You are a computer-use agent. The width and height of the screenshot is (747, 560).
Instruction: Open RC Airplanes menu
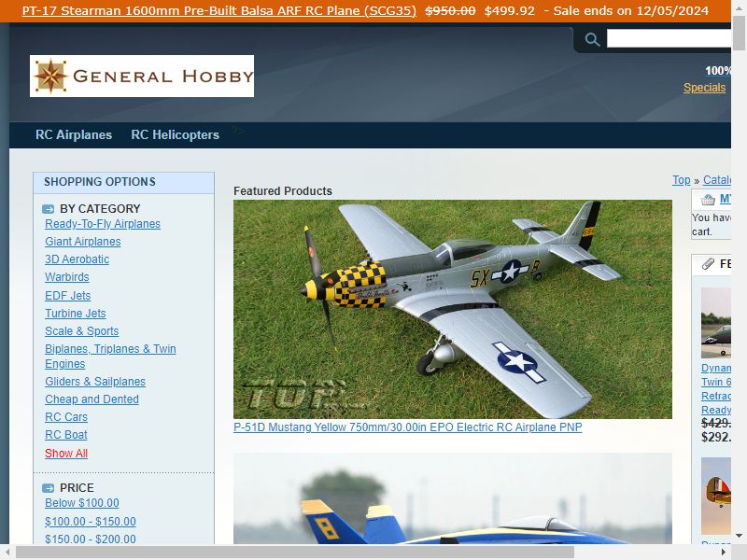(x=74, y=134)
